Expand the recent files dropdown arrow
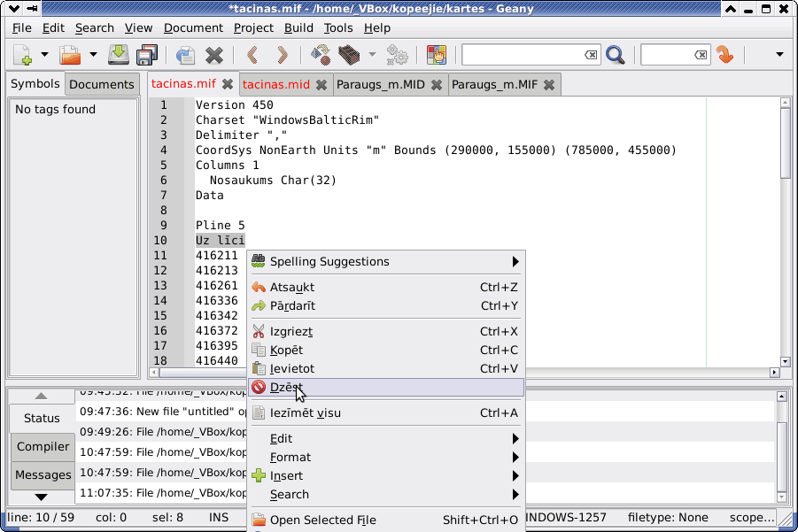This screenshot has width=798, height=532. click(93, 54)
